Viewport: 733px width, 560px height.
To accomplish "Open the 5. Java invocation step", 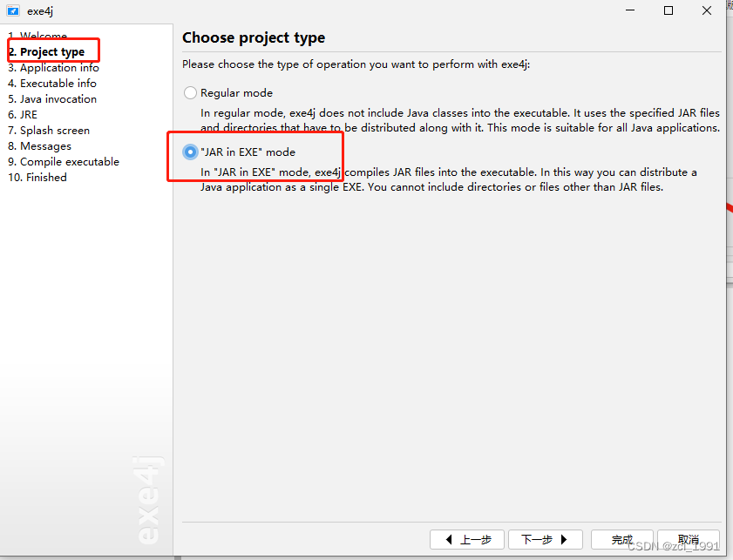I will pyautogui.click(x=52, y=99).
